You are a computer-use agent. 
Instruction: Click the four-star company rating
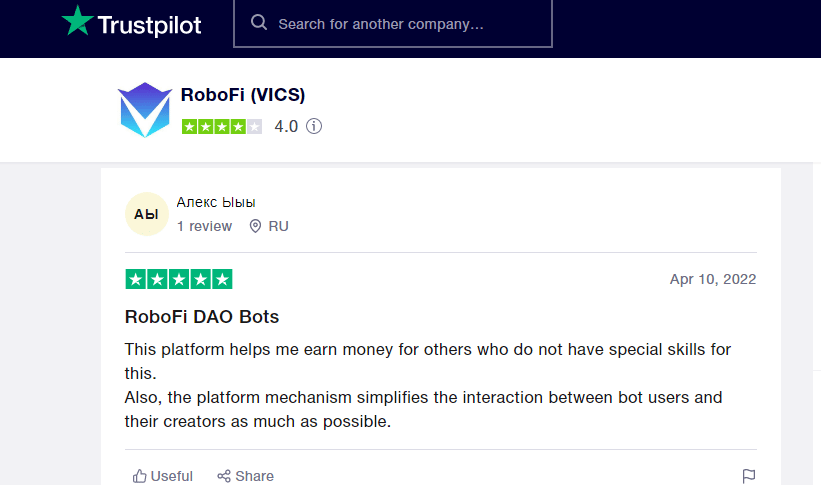(222, 127)
